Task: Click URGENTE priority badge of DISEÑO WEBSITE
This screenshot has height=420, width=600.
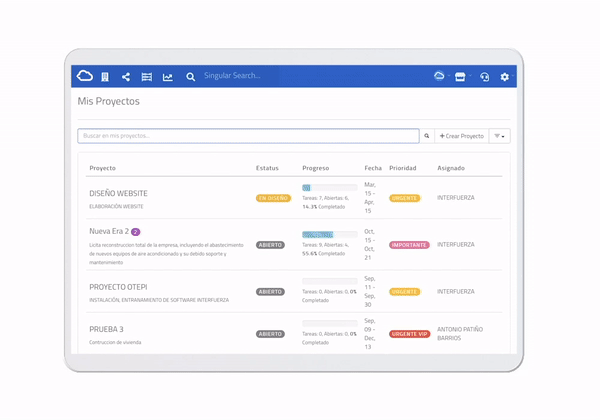Action: click(404, 198)
